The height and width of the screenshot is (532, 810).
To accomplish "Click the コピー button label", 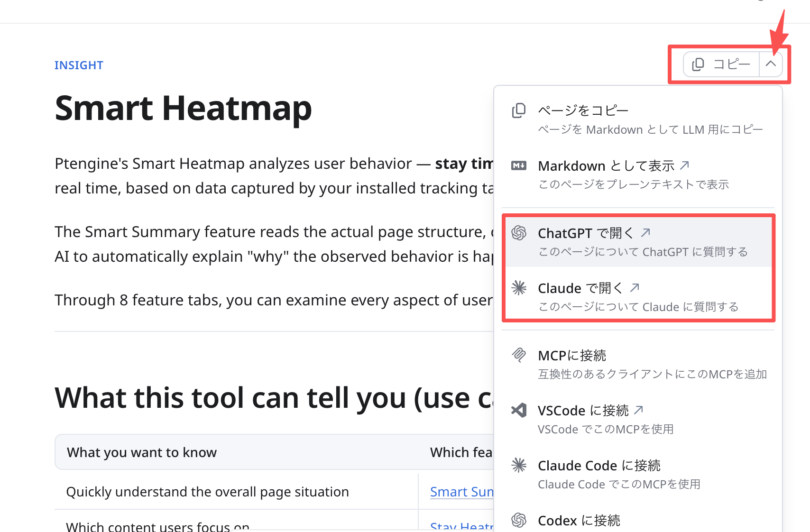I will click(732, 64).
